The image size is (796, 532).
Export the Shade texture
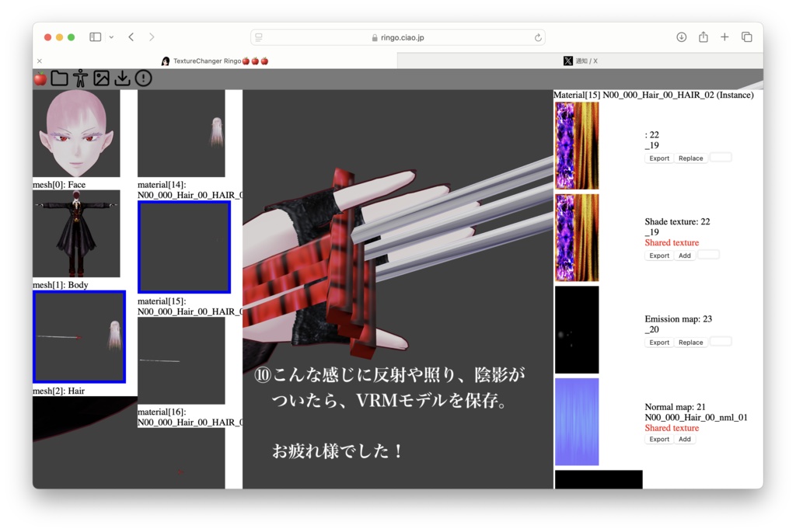pyautogui.click(x=658, y=254)
